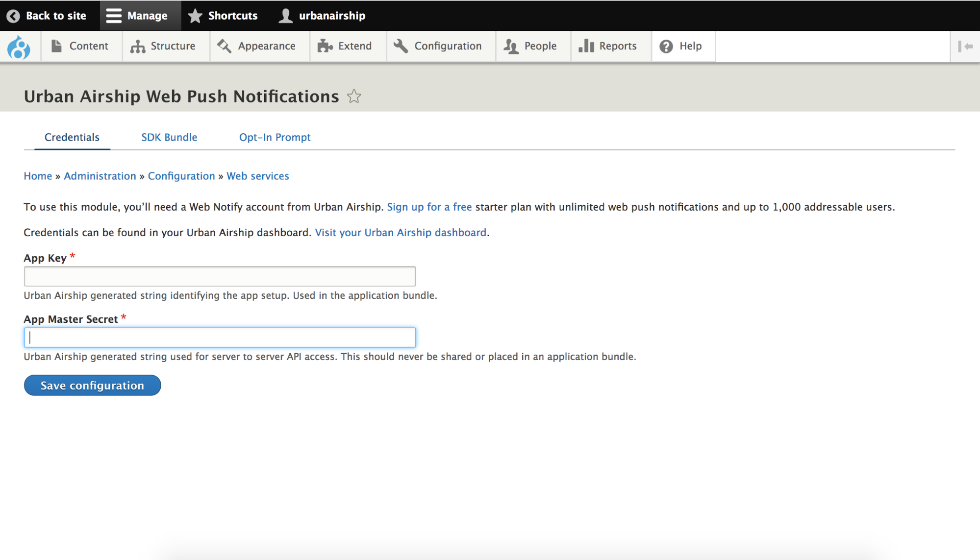The image size is (980, 560).
Task: Visit your Urban Airship dashboard link
Action: click(x=401, y=232)
